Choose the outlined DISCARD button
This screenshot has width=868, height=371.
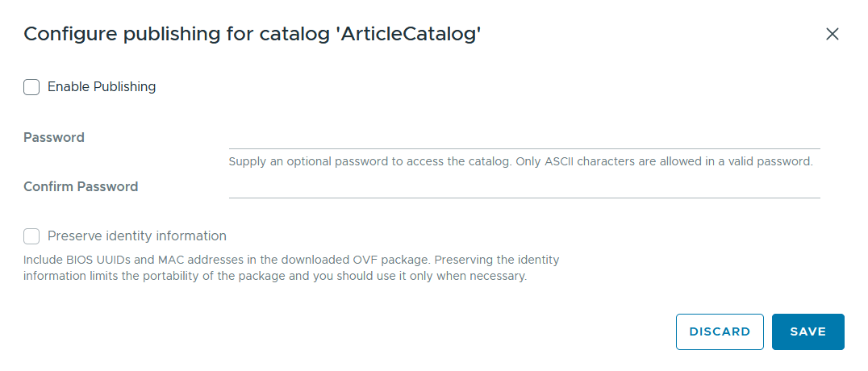pyautogui.click(x=720, y=331)
